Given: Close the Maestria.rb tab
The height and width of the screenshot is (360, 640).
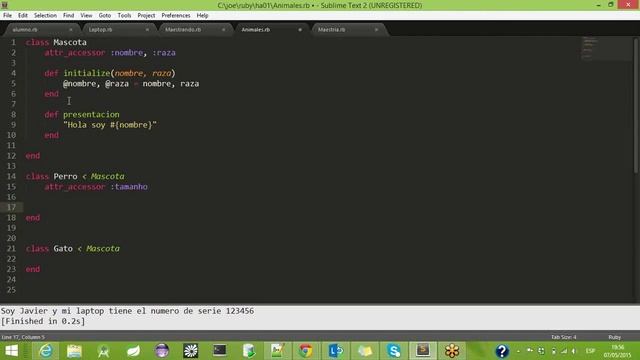Looking at the screenshot, I should [376, 30].
